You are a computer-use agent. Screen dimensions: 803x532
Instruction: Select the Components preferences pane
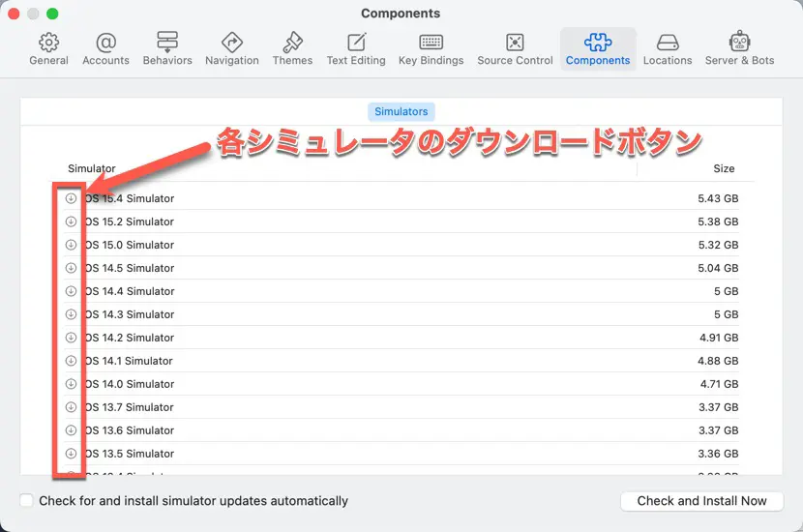(x=598, y=49)
